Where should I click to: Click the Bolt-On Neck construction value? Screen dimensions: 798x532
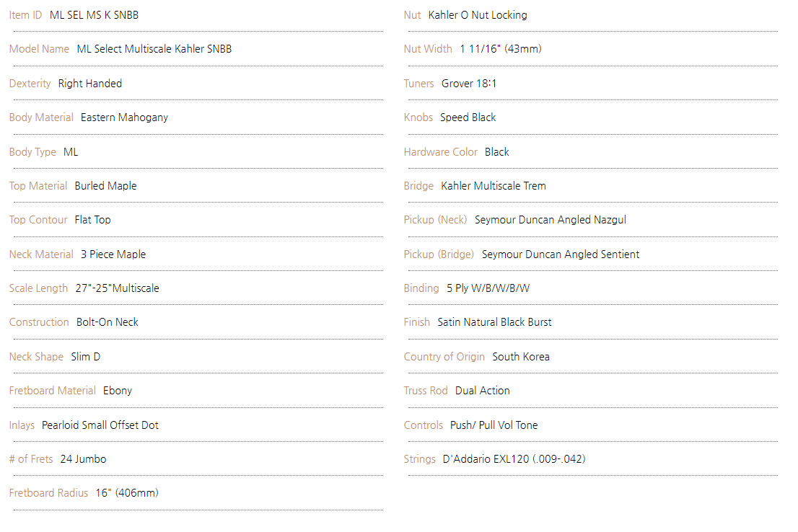(x=108, y=322)
